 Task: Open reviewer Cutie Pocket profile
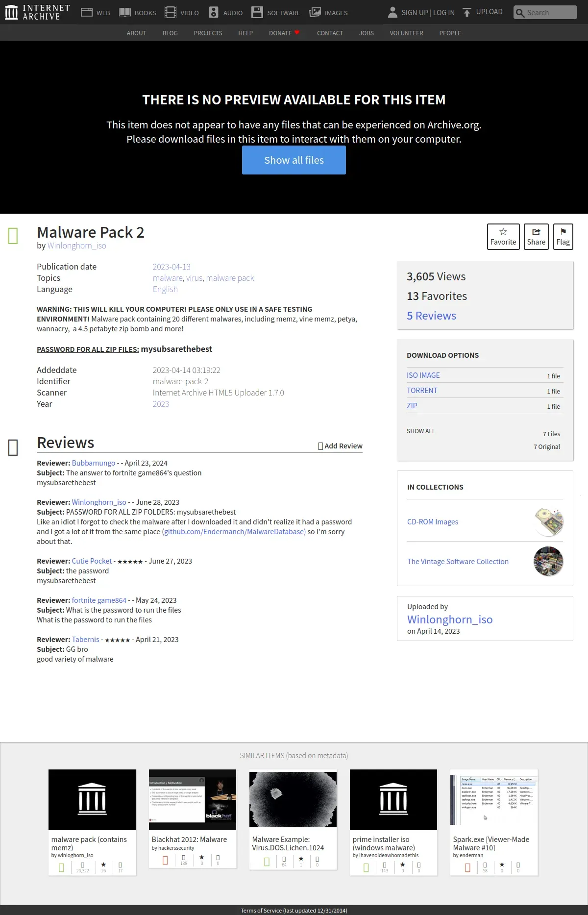pos(92,561)
